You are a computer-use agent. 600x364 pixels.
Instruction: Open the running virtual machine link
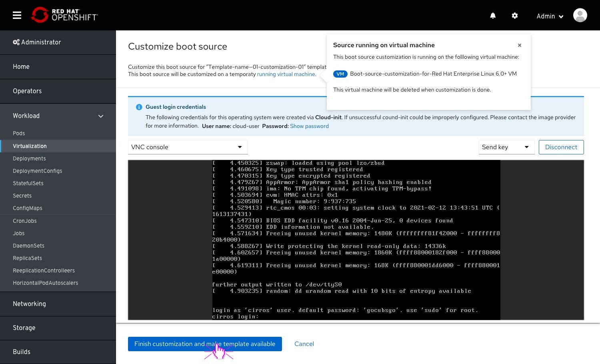pos(286,74)
